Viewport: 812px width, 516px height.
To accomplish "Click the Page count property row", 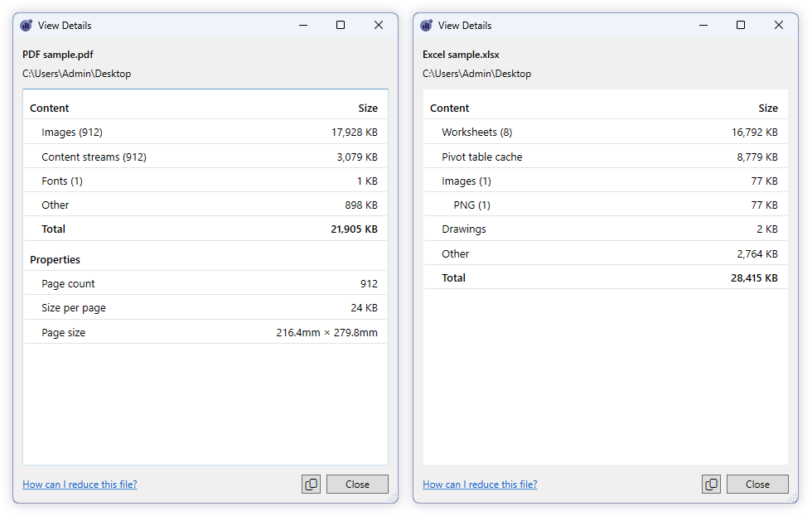I will pos(205,283).
